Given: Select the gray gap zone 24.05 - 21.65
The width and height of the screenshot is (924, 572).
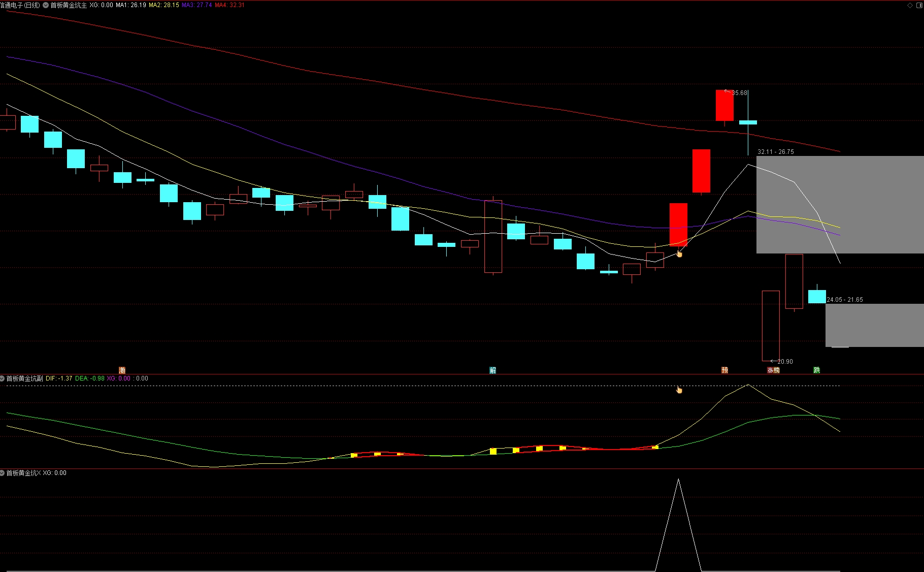Looking at the screenshot, I should 875,326.
